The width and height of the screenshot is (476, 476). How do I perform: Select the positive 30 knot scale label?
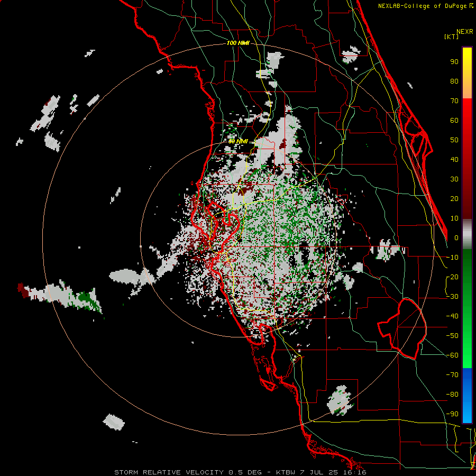click(x=454, y=179)
